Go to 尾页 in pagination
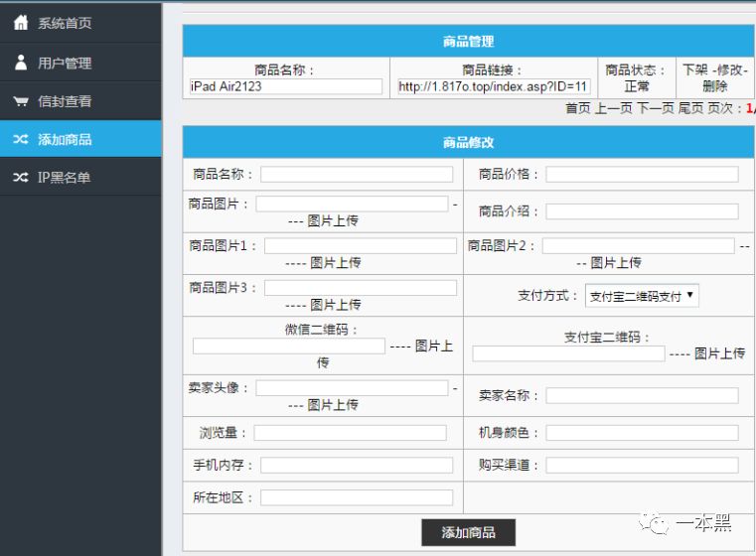Image resolution: width=756 pixels, height=556 pixels. pos(690,108)
